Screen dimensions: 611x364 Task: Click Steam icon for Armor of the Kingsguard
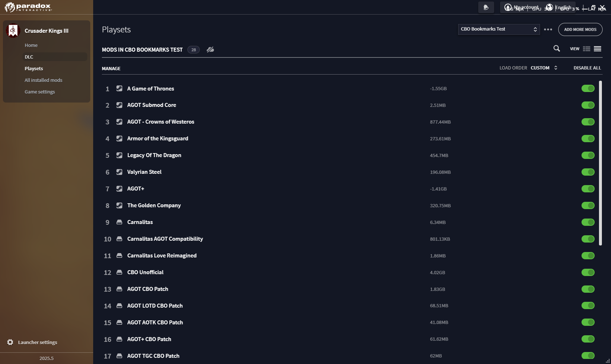pos(119,139)
